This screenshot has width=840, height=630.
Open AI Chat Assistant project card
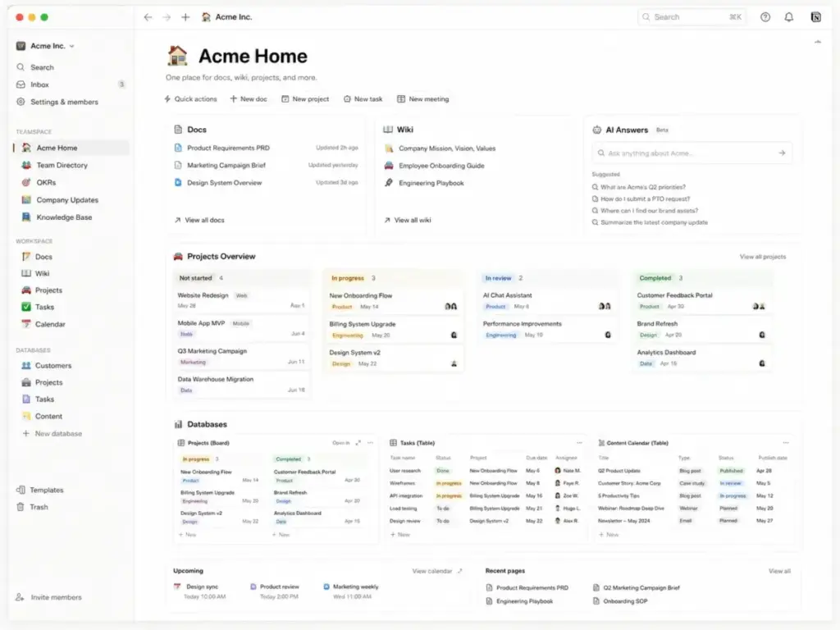coord(547,301)
